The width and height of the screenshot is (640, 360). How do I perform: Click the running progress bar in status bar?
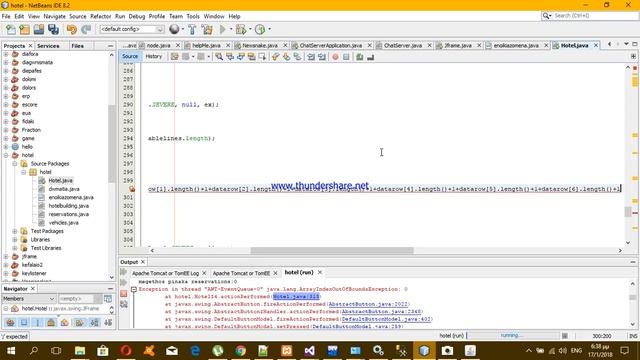click(x=512, y=336)
